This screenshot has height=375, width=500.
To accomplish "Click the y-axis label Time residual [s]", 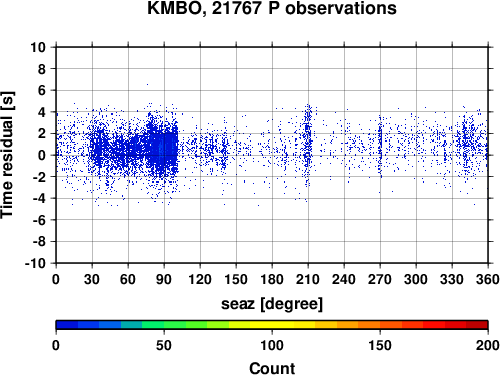I will click(8, 155).
